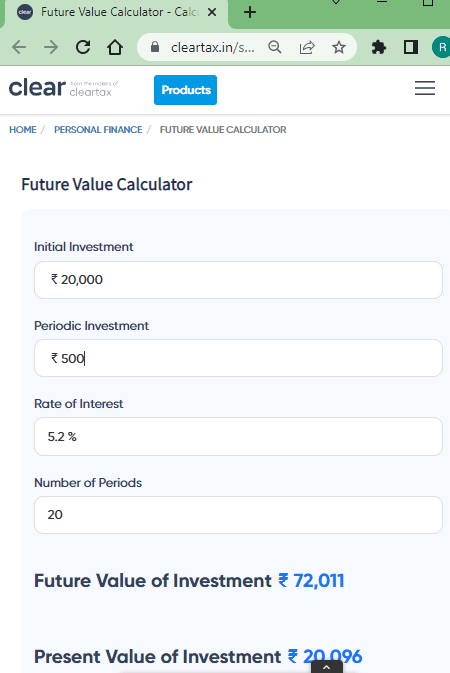
Task: Click the Rate of Interest field
Action: click(x=238, y=437)
